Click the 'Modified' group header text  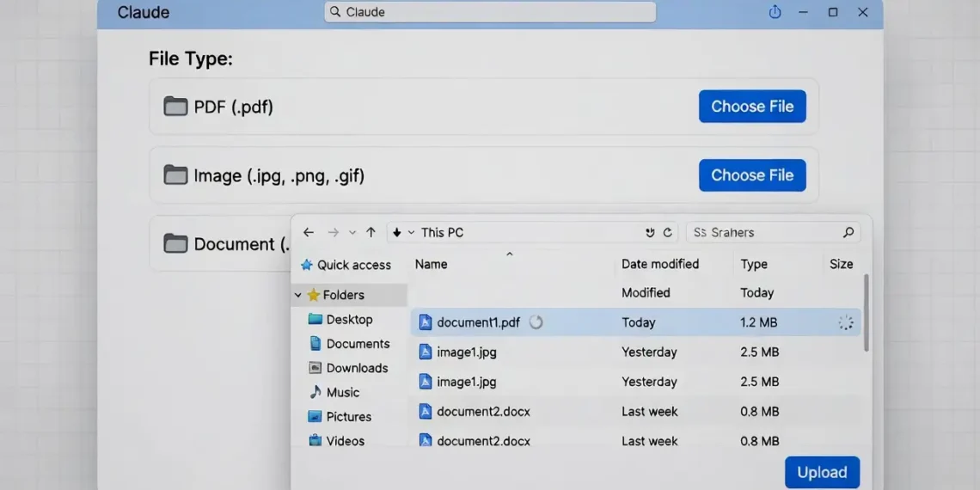(646, 292)
